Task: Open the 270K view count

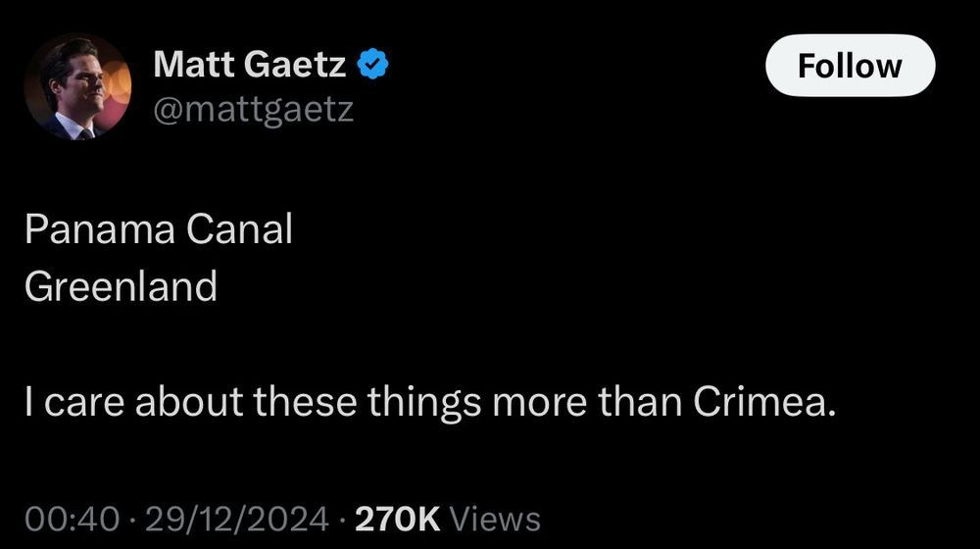Action: (x=398, y=519)
